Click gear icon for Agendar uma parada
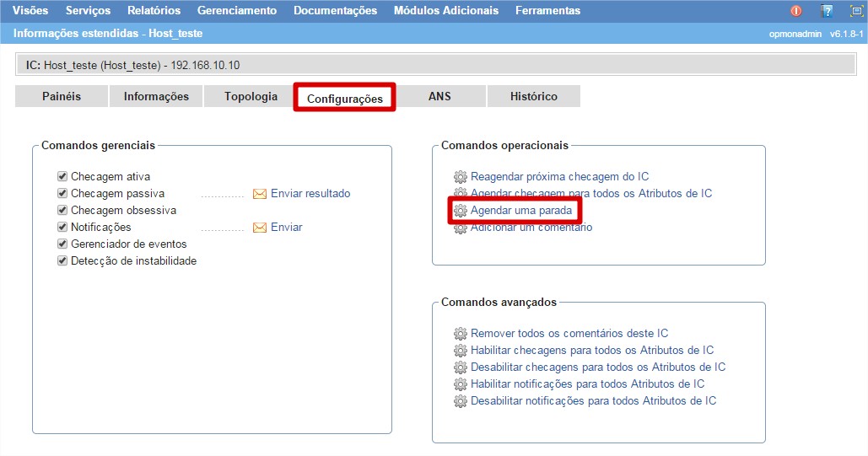The height and width of the screenshot is (456, 868). click(x=460, y=211)
